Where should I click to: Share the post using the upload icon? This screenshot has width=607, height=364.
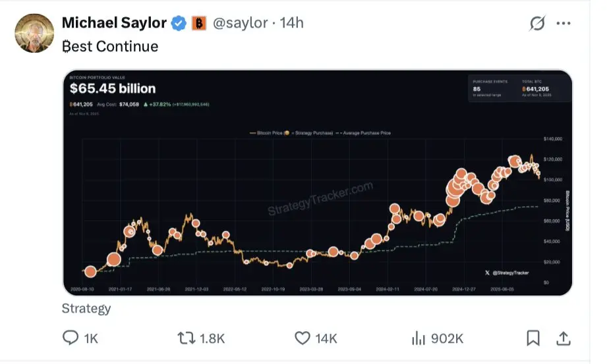click(x=564, y=338)
